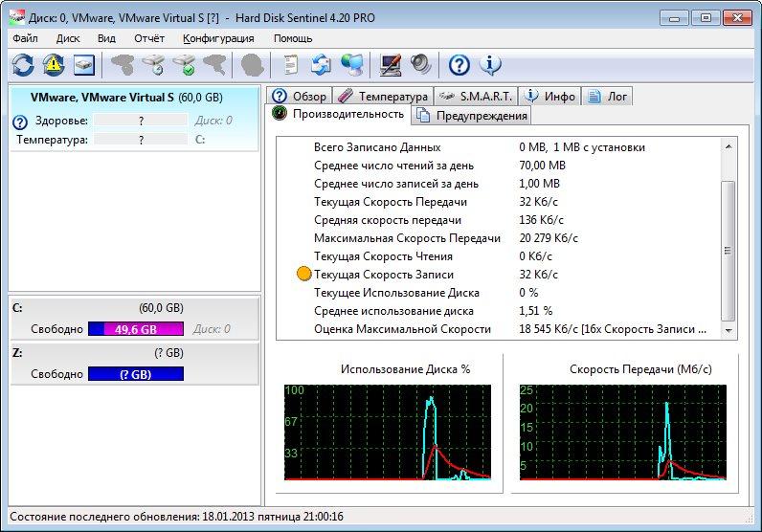
Task: Switch to the Предупреждения tab
Action: pos(471,116)
